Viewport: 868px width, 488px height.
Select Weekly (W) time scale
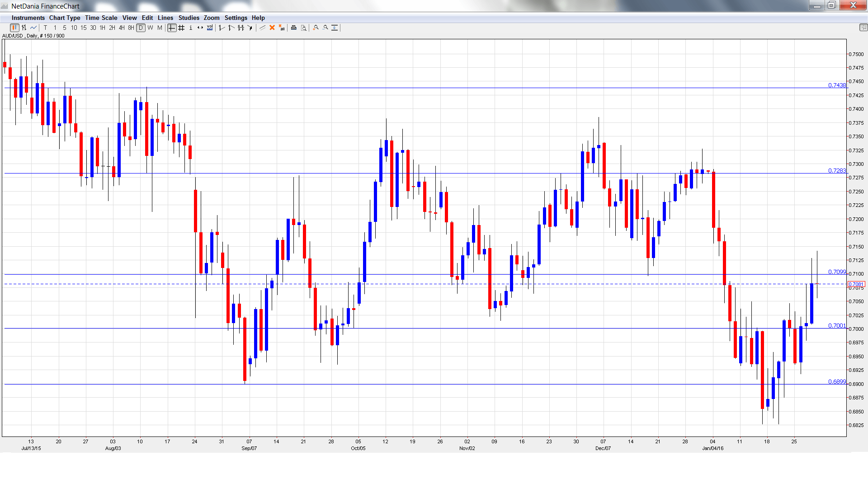151,28
